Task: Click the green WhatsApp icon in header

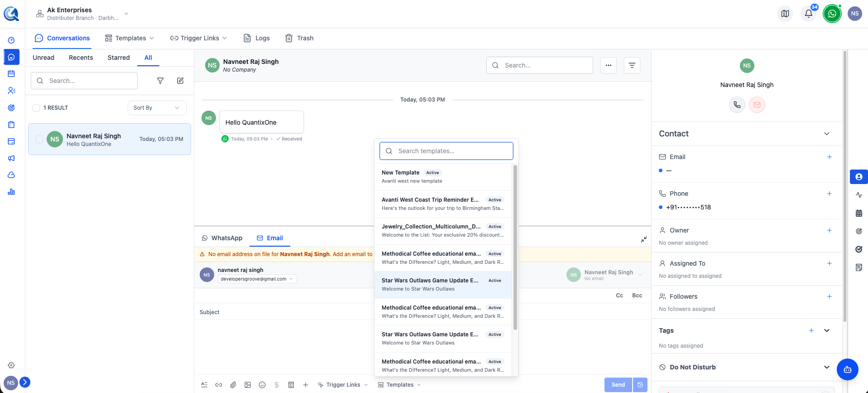Action: 832,14
